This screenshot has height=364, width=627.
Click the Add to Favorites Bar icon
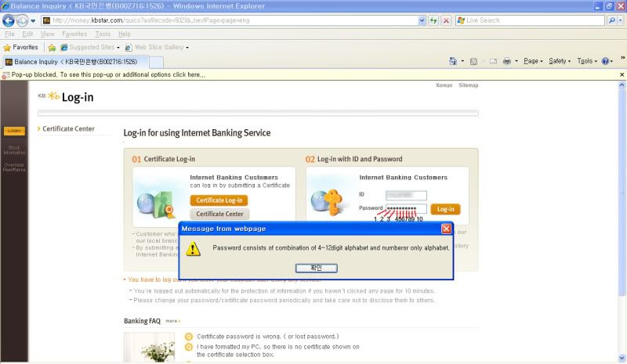click(x=52, y=47)
